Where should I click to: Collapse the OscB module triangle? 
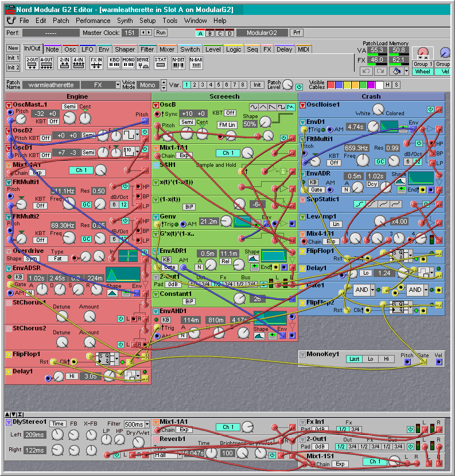(x=156, y=106)
